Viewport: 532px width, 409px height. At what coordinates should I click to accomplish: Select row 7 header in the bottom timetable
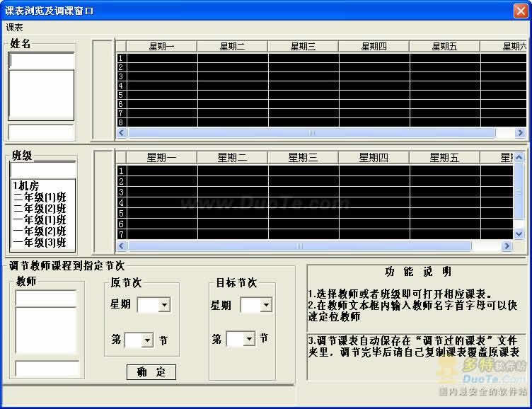tap(121, 234)
